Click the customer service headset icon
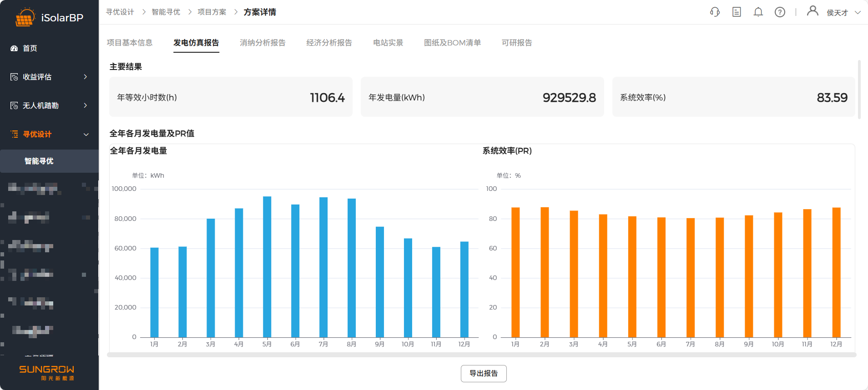 click(x=715, y=12)
